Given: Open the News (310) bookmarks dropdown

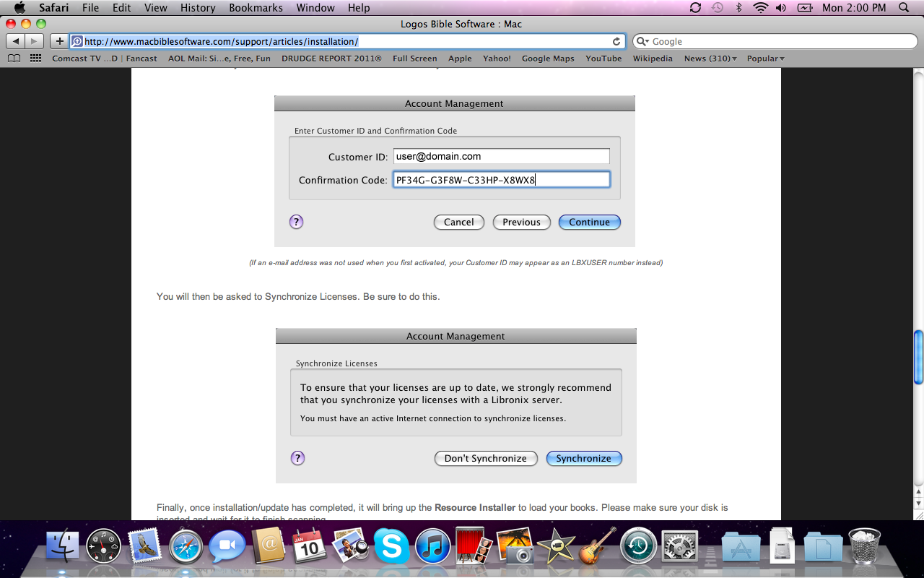Looking at the screenshot, I should coord(710,59).
